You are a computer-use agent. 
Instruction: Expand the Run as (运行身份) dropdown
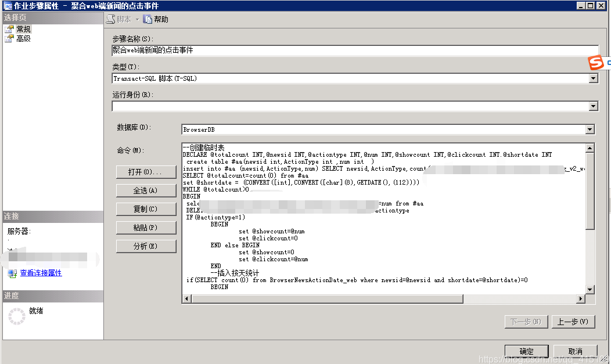(x=593, y=106)
